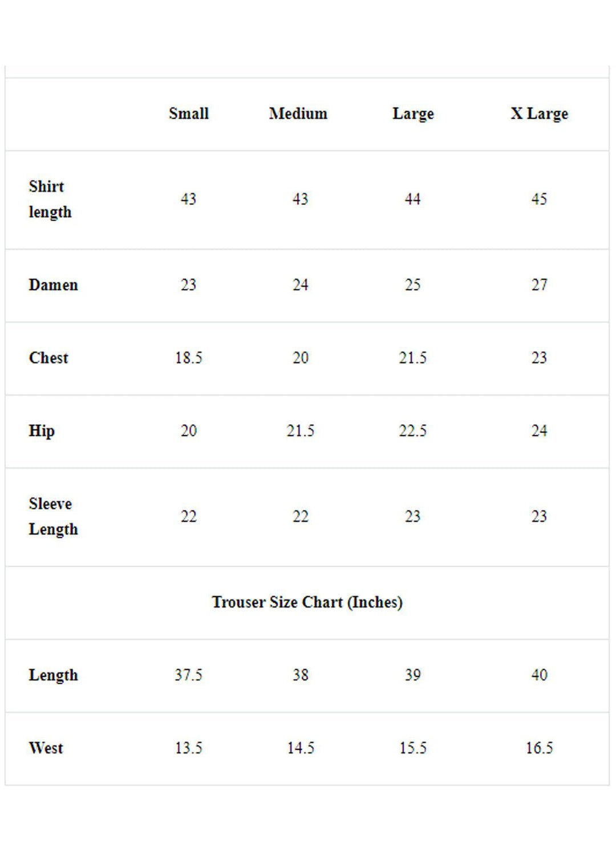The image size is (616, 859).
Task: Select the trouser Length value 39 for Large
Action: click(x=412, y=675)
